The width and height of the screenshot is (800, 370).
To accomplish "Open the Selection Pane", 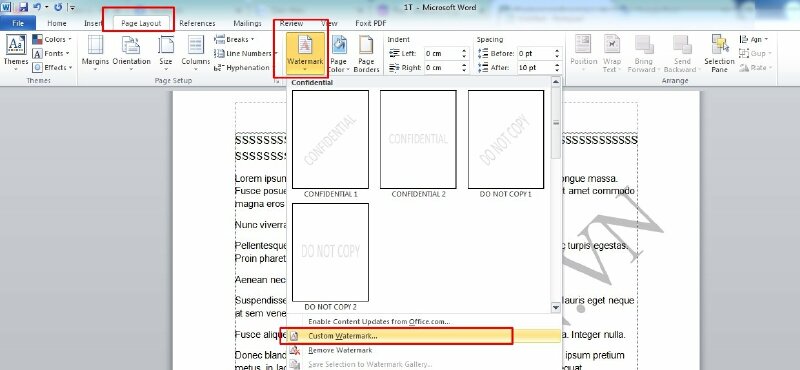I will click(x=719, y=53).
